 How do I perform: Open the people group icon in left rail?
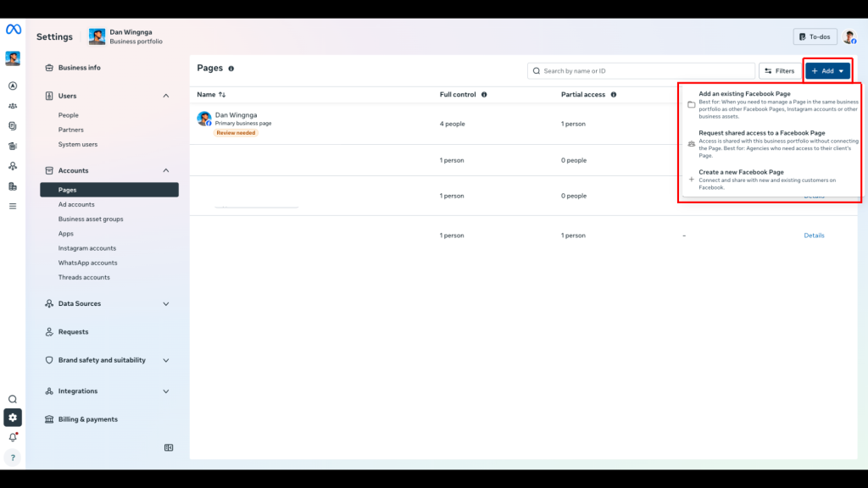tap(13, 106)
